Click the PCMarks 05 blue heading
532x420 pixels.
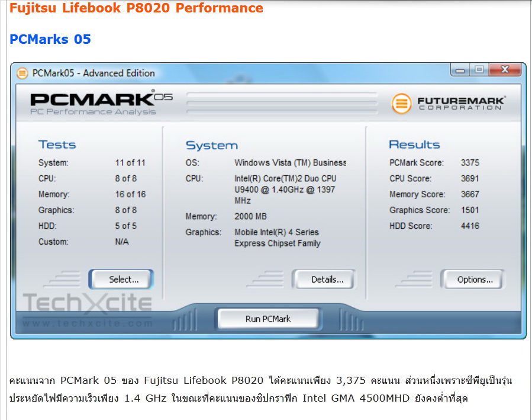click(50, 39)
